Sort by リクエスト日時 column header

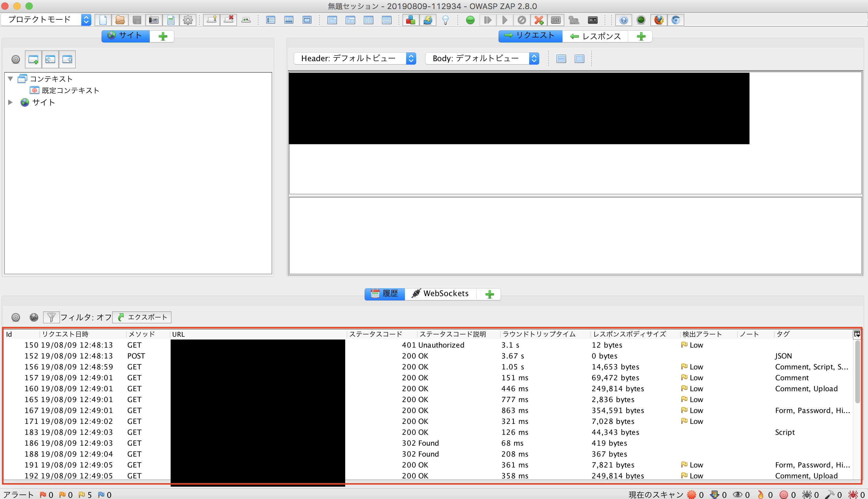pyautogui.click(x=83, y=334)
